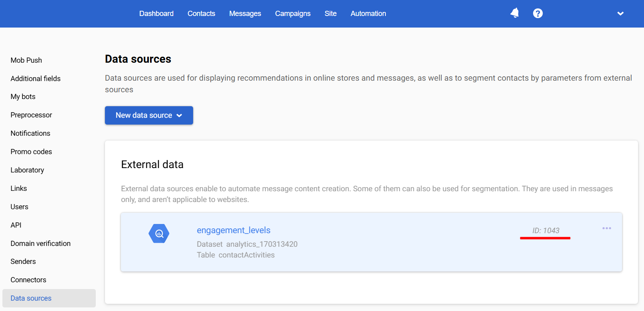The width and height of the screenshot is (644, 311).
Task: Click the Data sources page heading
Action: 138,59
